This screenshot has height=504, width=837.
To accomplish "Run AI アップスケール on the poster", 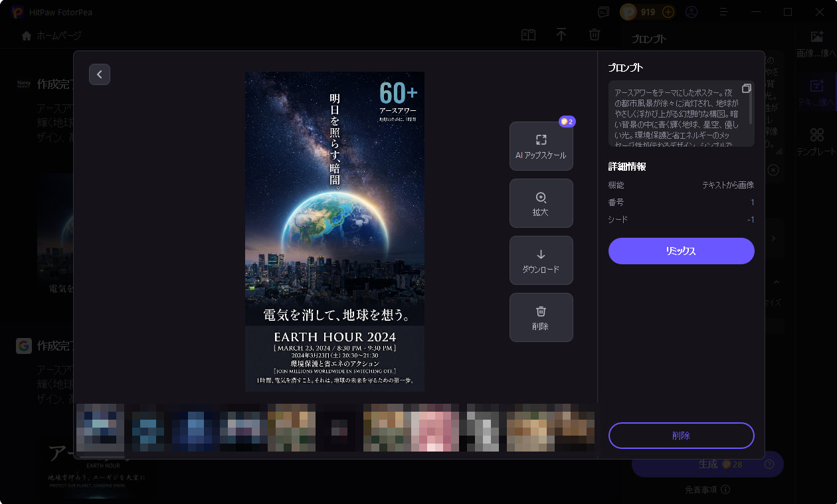I will click(541, 146).
